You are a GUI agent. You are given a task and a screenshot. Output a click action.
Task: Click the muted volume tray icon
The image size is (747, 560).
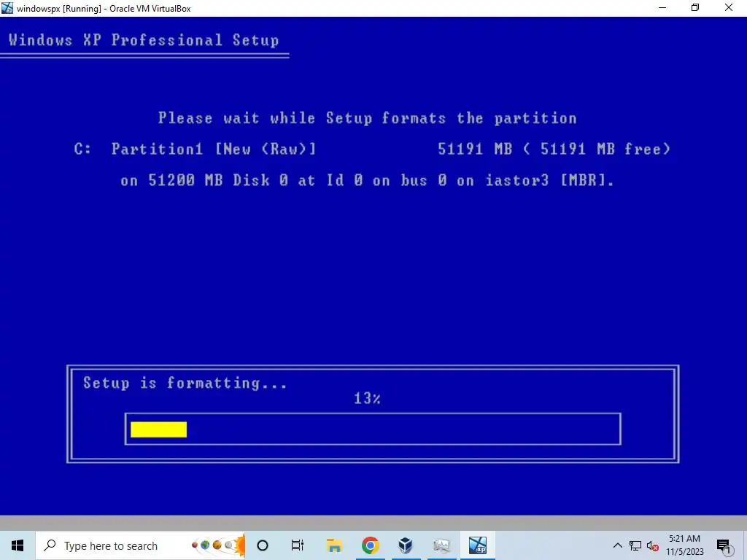tap(653, 545)
